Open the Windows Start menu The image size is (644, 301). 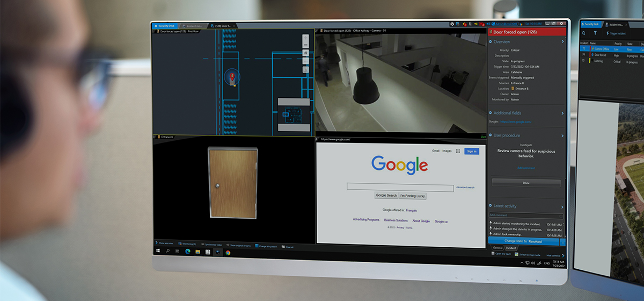click(x=158, y=251)
